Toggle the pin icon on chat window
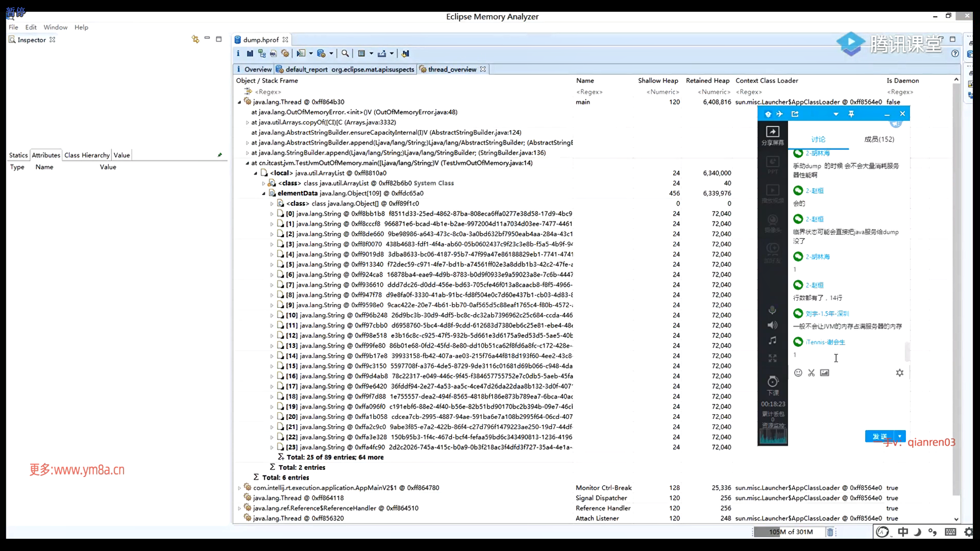 [x=851, y=114]
